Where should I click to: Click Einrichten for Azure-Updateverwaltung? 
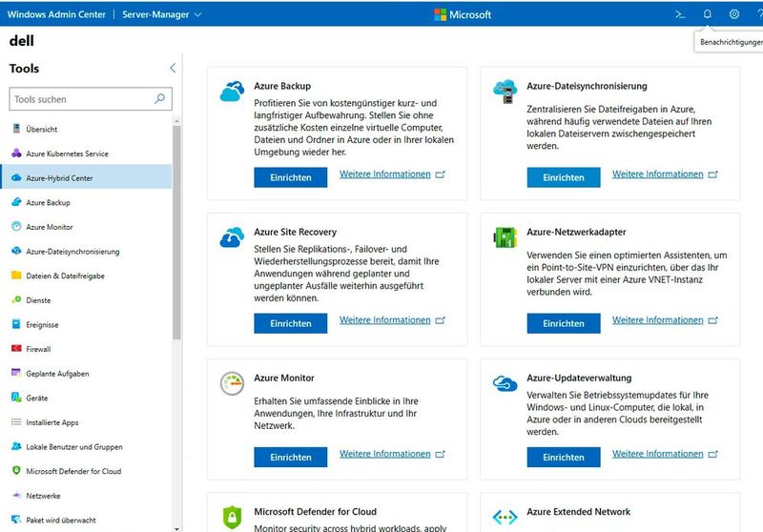(564, 457)
